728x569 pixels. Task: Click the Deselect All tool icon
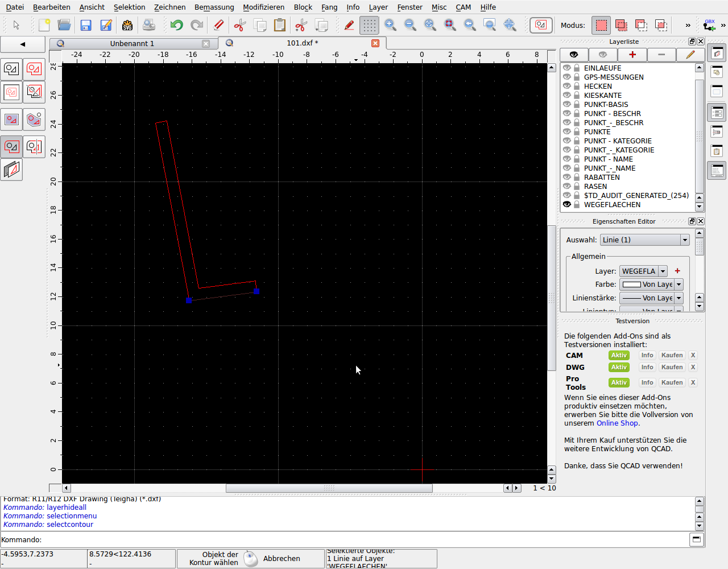point(11,69)
